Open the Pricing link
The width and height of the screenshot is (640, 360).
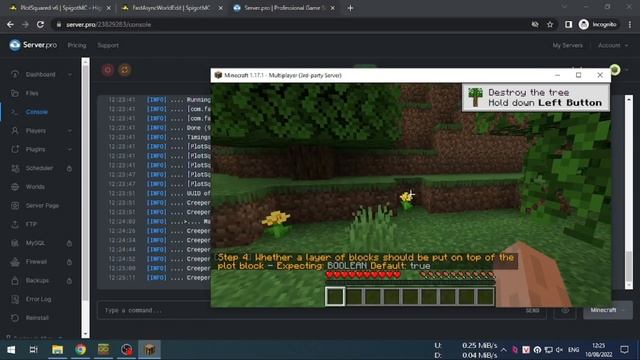coord(77,45)
